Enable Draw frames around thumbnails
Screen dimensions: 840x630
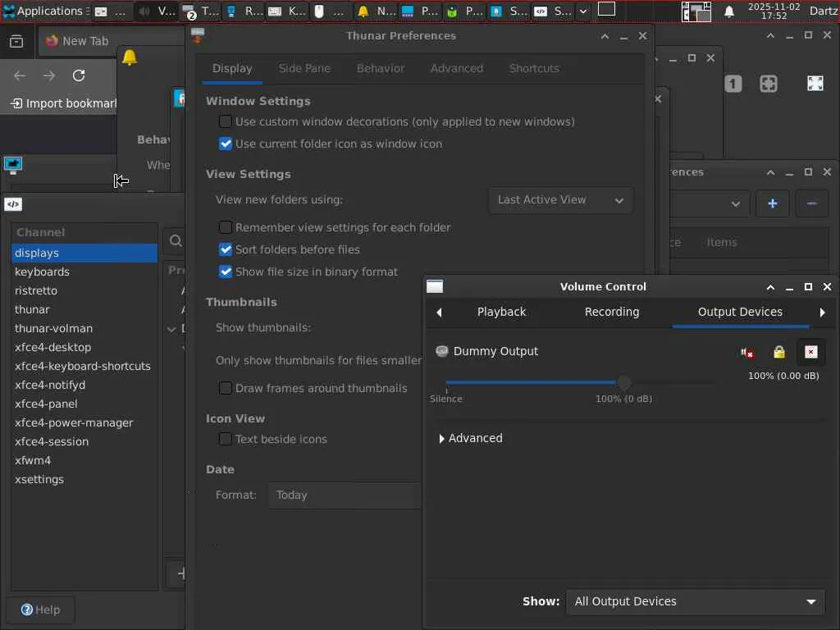pos(226,388)
